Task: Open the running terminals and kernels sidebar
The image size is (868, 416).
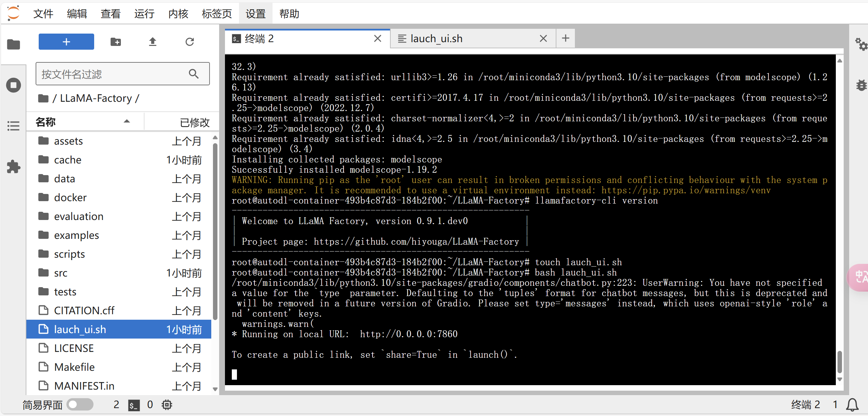Action: pyautogui.click(x=13, y=85)
